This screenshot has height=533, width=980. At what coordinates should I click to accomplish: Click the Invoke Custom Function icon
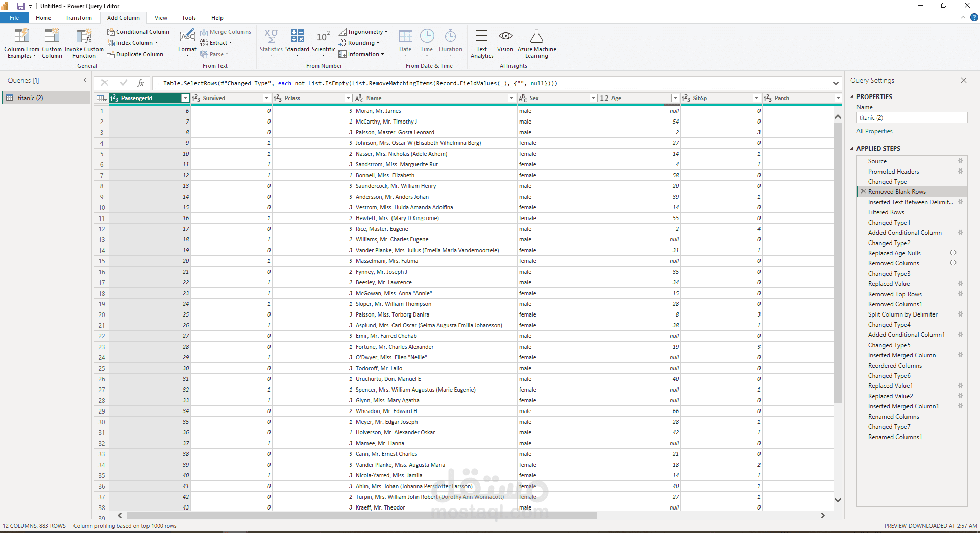pyautogui.click(x=84, y=36)
